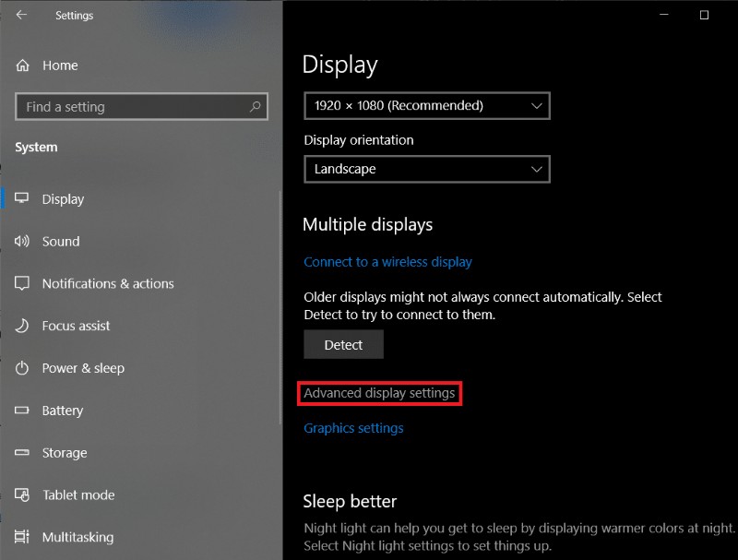
Task: Click the back arrow
Action: (x=20, y=15)
